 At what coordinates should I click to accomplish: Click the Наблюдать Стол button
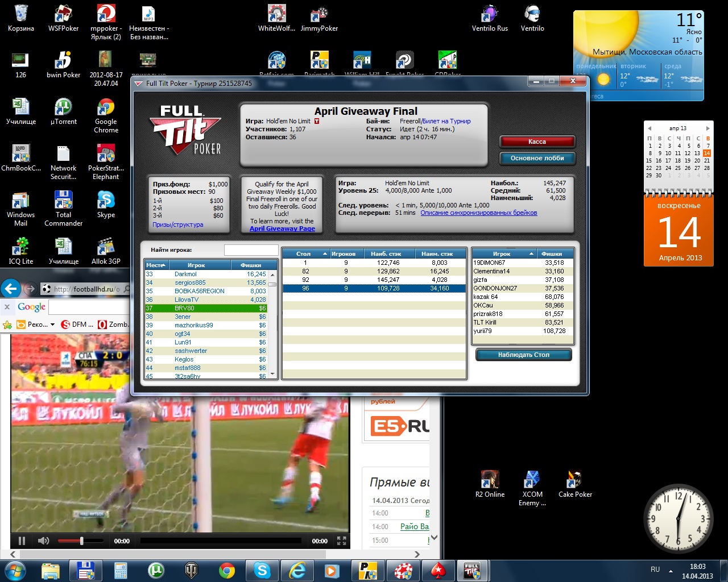(523, 355)
